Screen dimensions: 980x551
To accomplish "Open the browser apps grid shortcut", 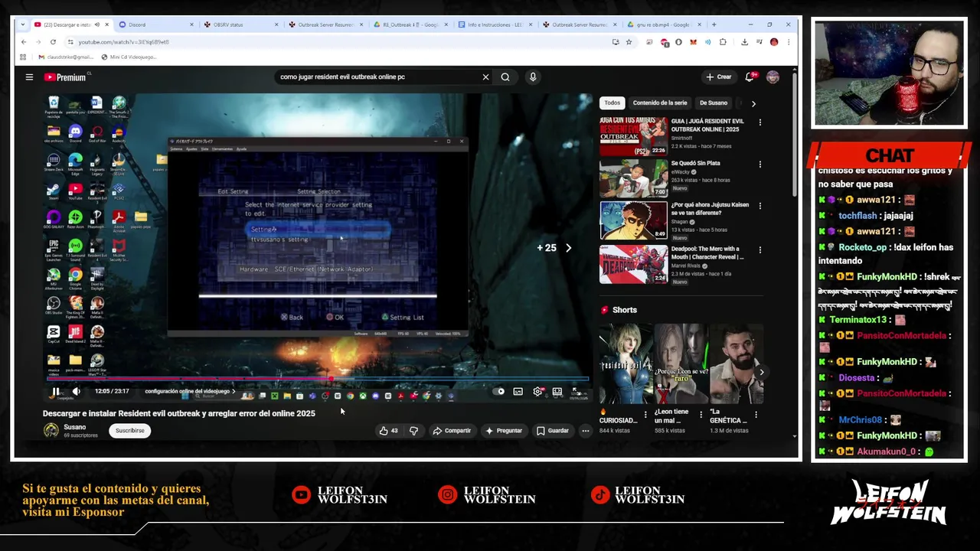I will coord(23,57).
